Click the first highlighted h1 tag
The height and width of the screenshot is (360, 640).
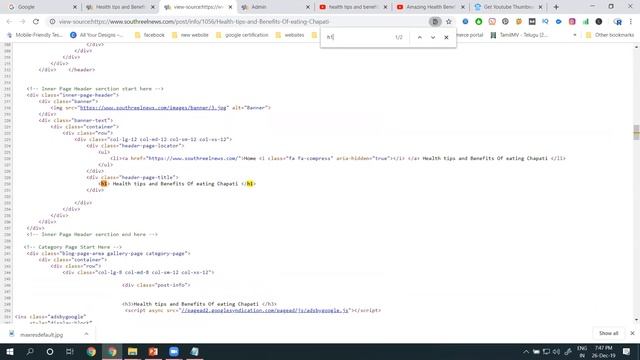pyautogui.click(x=104, y=184)
